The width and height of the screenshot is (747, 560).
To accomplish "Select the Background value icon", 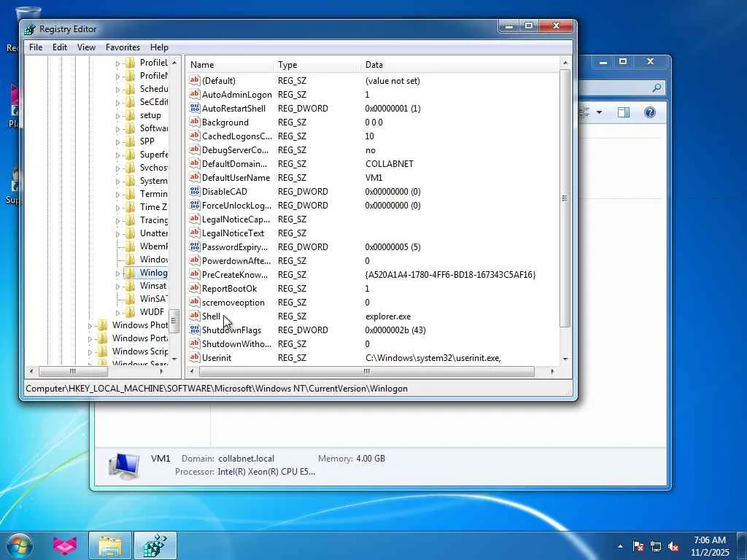I will (x=194, y=122).
